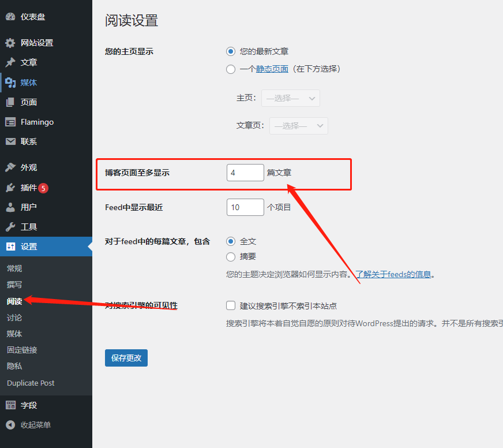Click the envelope icon for 联系
This screenshot has height=448, width=503.
pyautogui.click(x=10, y=141)
